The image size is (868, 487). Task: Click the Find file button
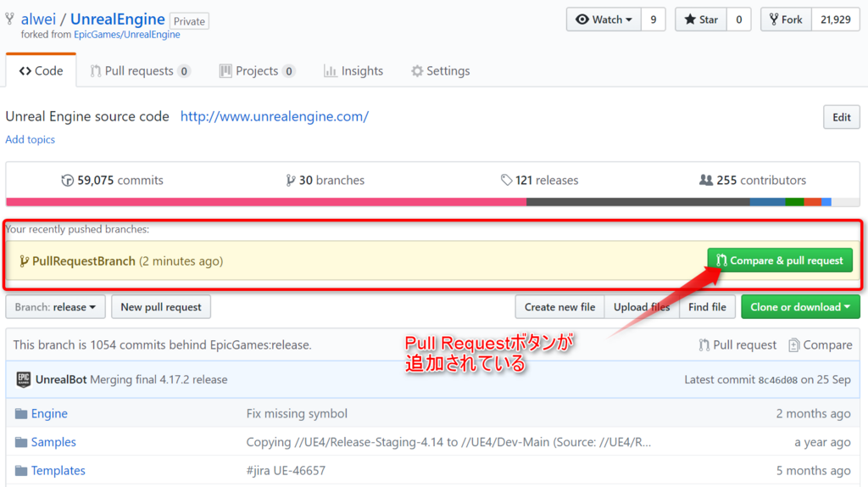point(707,307)
